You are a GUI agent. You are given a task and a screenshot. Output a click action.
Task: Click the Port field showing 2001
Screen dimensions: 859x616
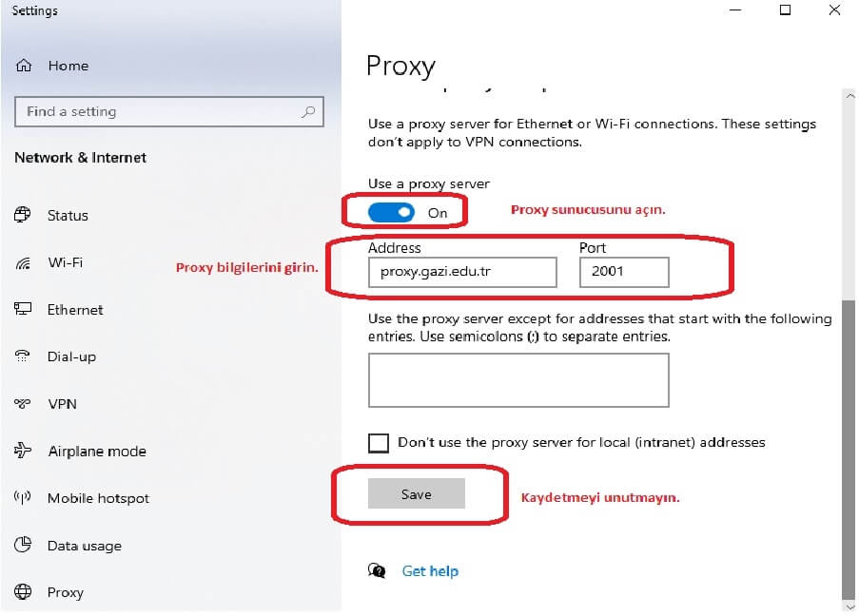pyautogui.click(x=623, y=272)
